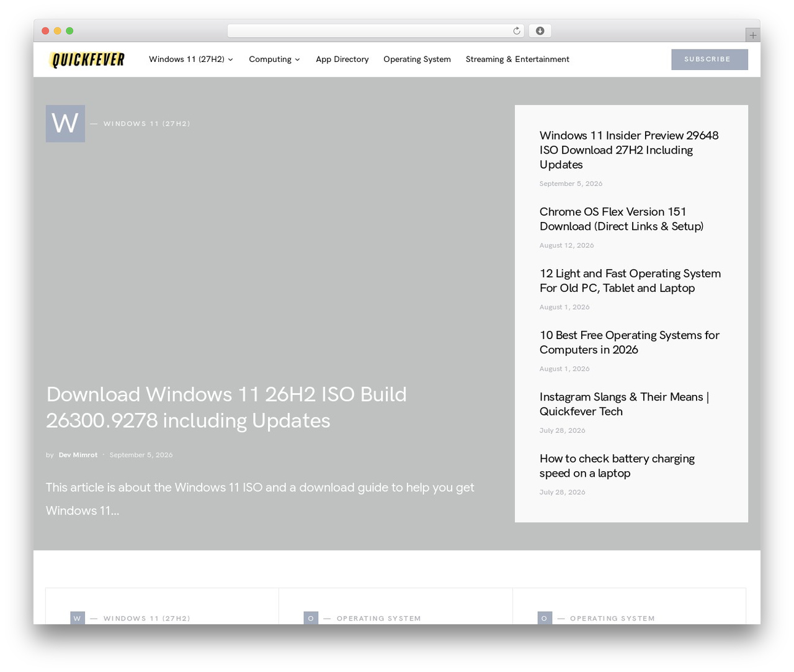Open the App Directory menu item
794x672 pixels.
[x=342, y=60]
